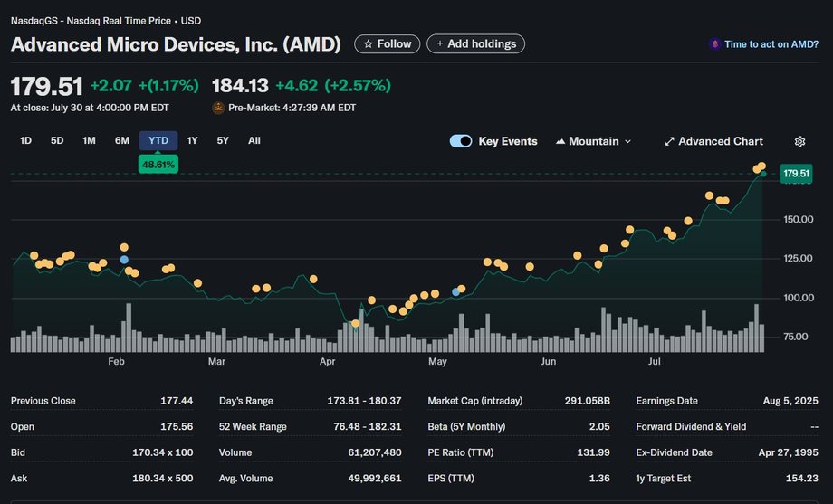
Task: Select the 6M range tab
Action: pyautogui.click(x=121, y=141)
